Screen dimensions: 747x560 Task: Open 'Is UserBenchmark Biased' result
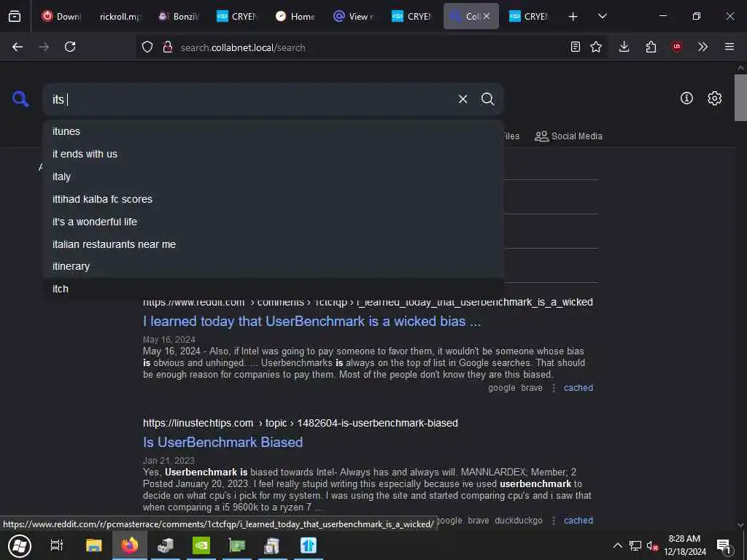(x=223, y=442)
